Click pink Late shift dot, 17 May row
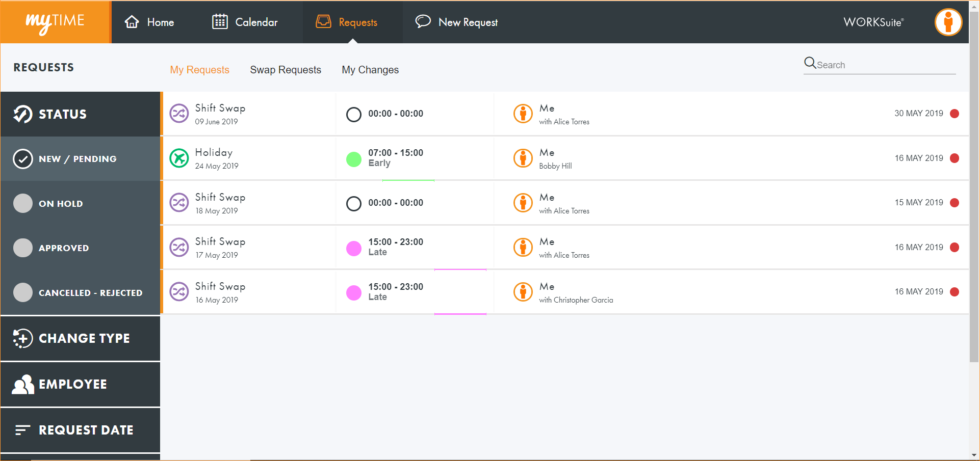Screen dimensions: 980x461 (x=353, y=248)
